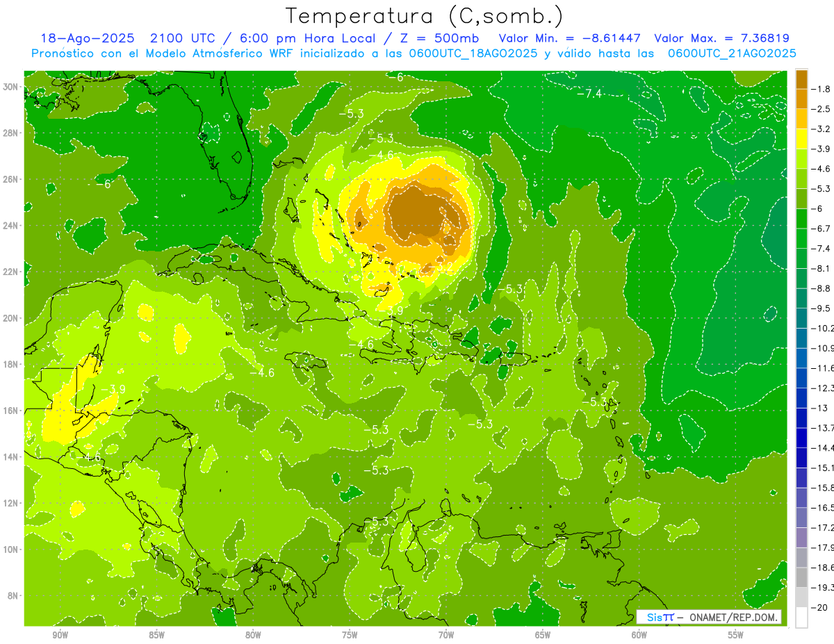The width and height of the screenshot is (834, 644).
Task: Click the '65W' longitude axis label
Action: [543, 635]
